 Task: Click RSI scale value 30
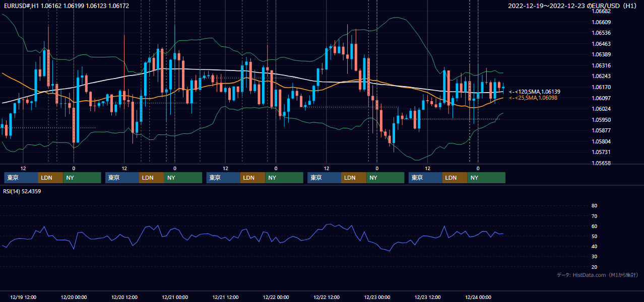pyautogui.click(x=594, y=257)
